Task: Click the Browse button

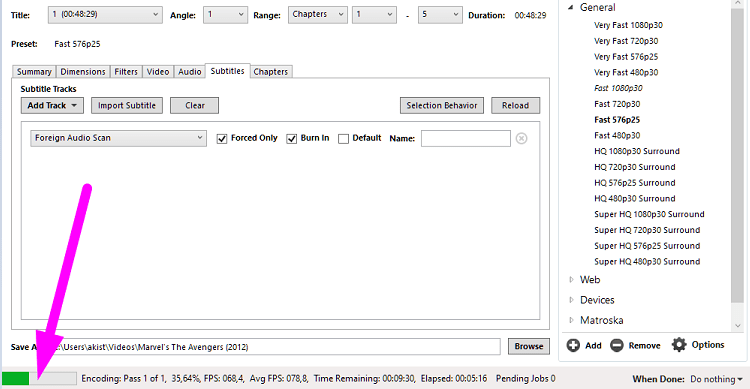Action: click(529, 346)
